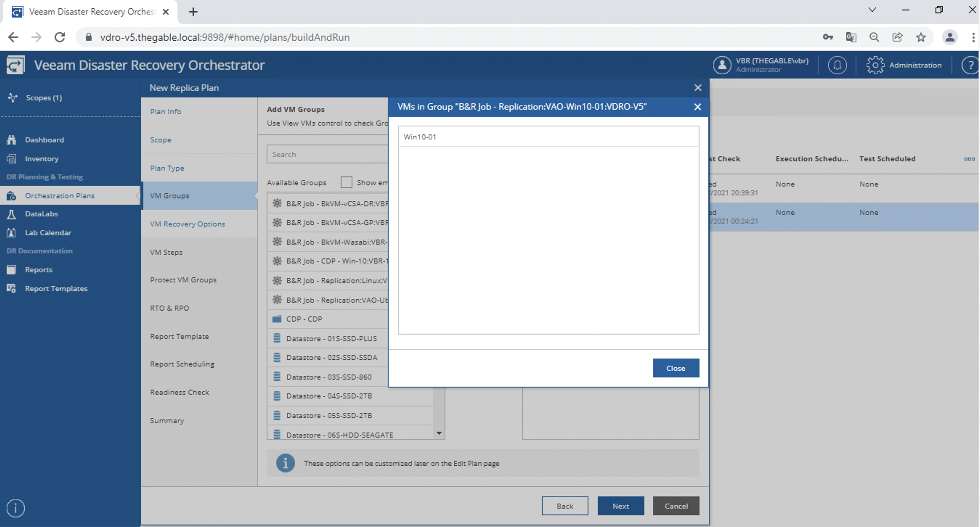
Task: Open a new browser tab
Action: (x=193, y=12)
